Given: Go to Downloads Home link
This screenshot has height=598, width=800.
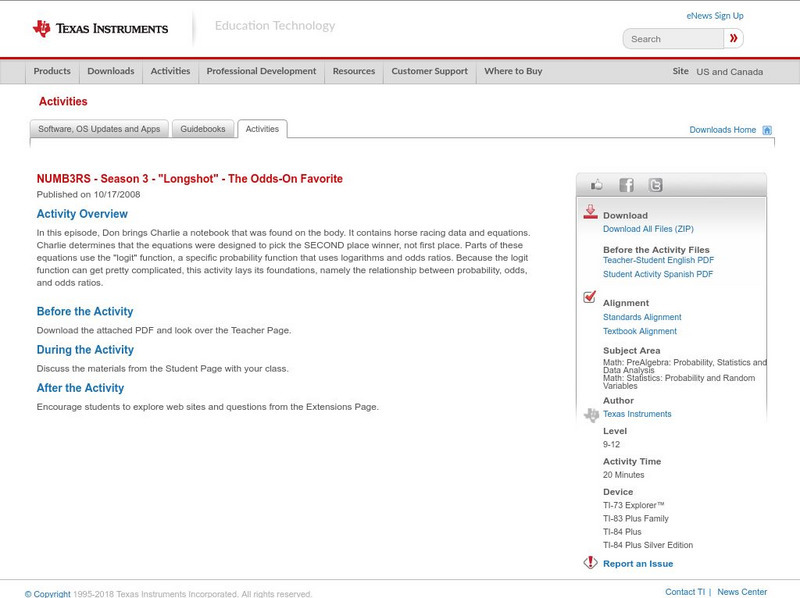Looking at the screenshot, I should coord(722,130).
